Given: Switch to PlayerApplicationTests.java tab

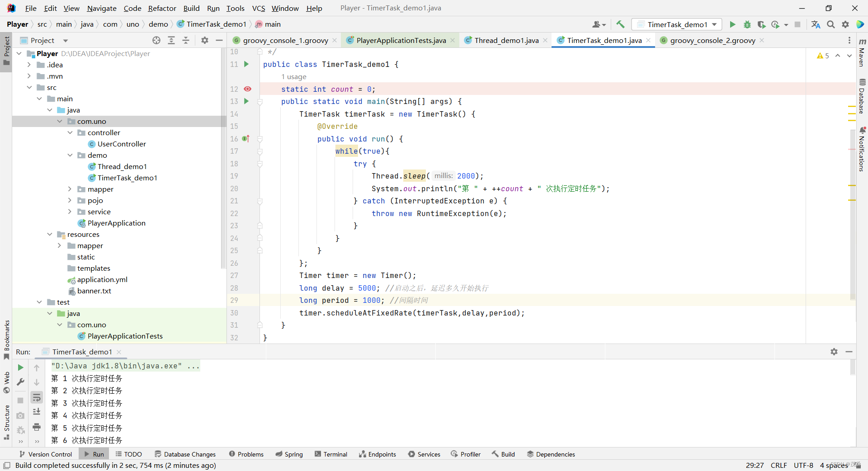Looking at the screenshot, I should pyautogui.click(x=401, y=40).
